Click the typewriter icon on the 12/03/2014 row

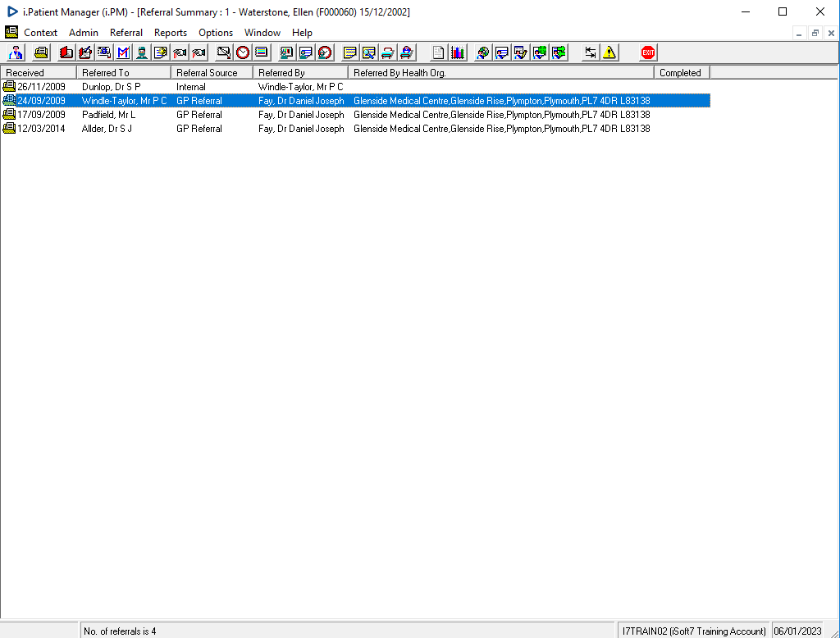click(9, 128)
